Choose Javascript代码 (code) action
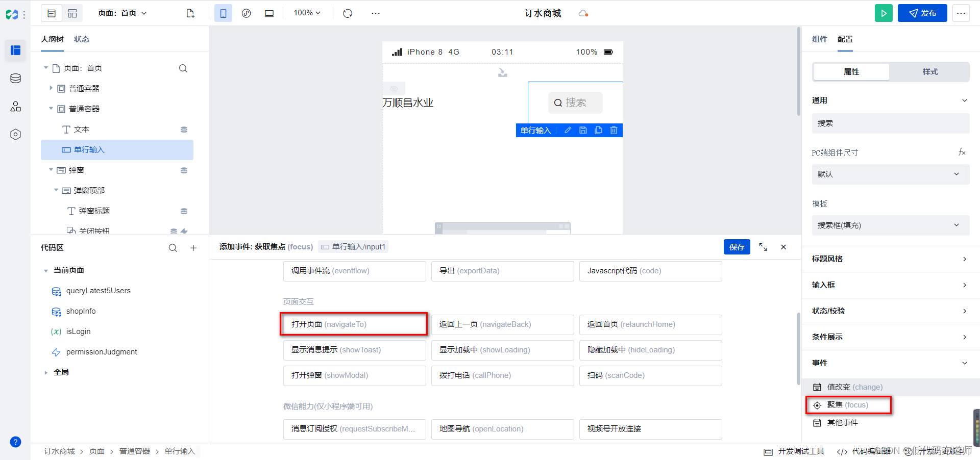The width and height of the screenshot is (980, 460). point(650,271)
